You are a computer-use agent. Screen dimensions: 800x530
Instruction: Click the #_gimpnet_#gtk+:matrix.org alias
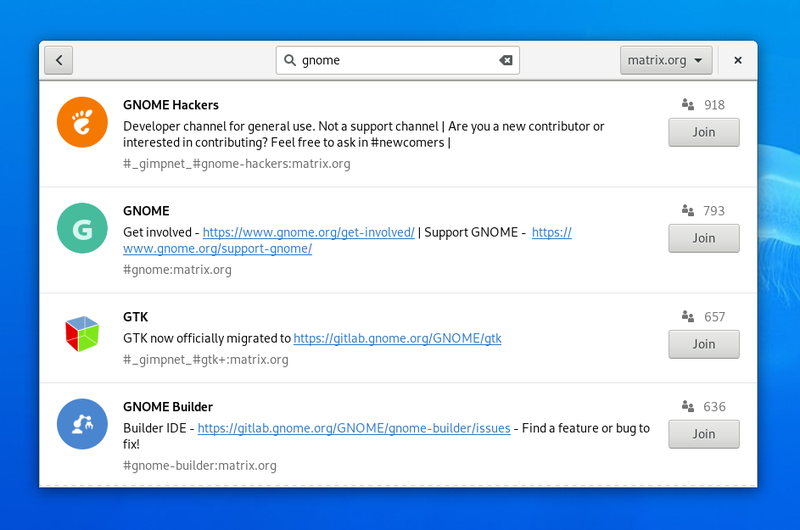coord(206,360)
